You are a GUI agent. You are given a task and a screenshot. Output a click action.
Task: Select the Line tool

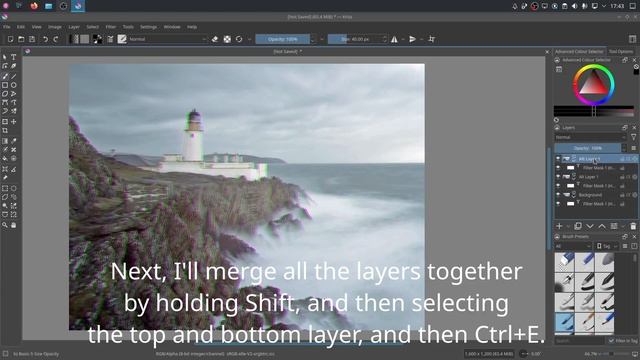click(13, 76)
